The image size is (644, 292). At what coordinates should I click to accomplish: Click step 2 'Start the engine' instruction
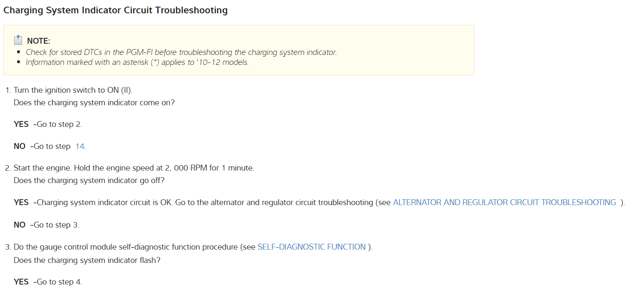(x=134, y=168)
